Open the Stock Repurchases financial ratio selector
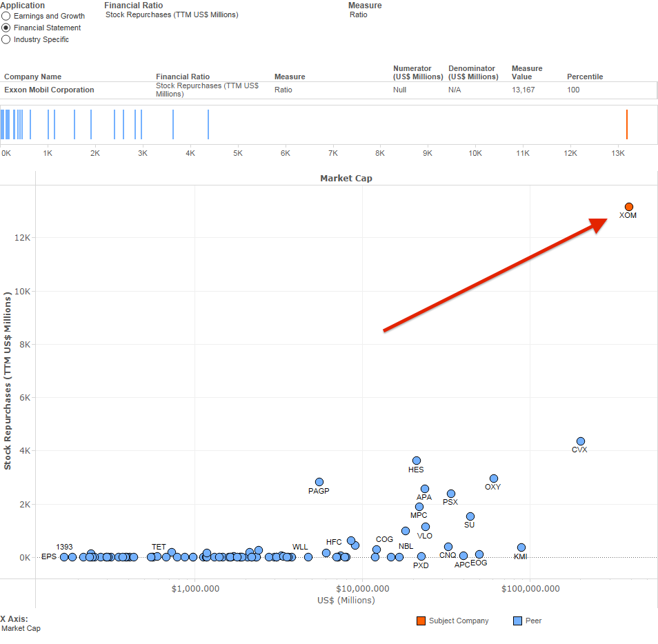The image size is (658, 644). click(172, 14)
